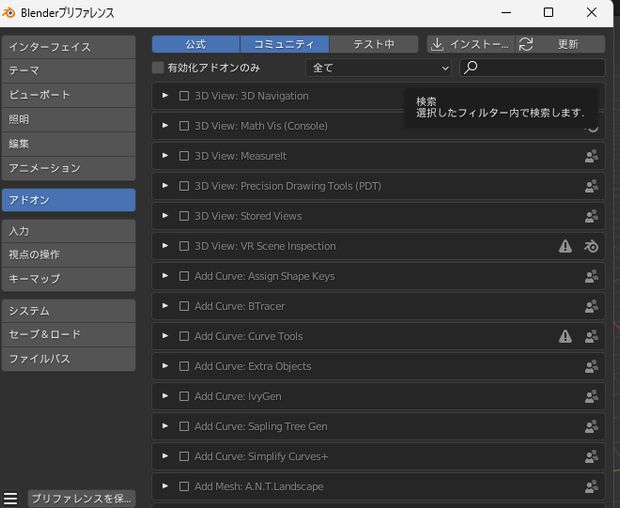Screen dimensions: 620x508
Task: Open キーマップ preferences section
Action: coord(69,279)
